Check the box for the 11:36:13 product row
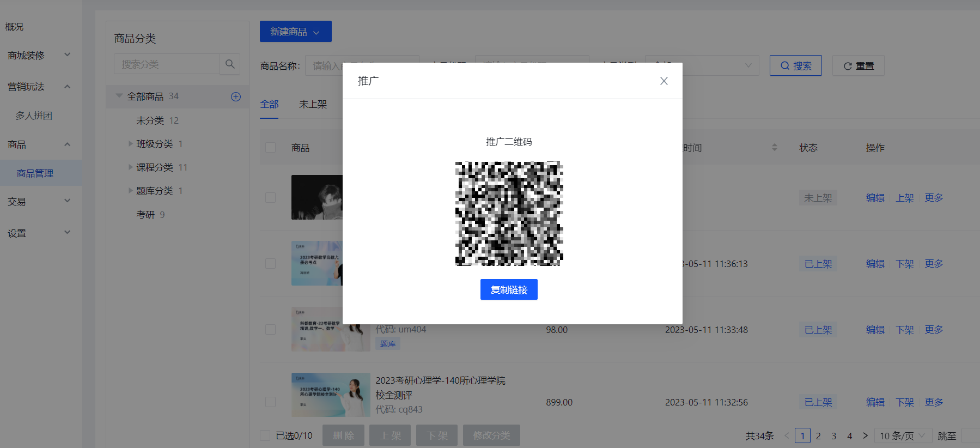 coord(270,263)
